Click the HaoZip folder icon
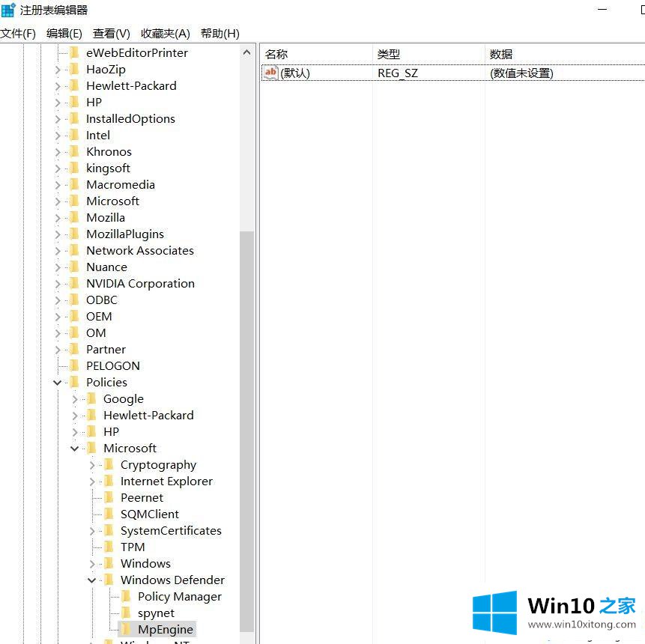645x644 pixels. pyautogui.click(x=74, y=69)
